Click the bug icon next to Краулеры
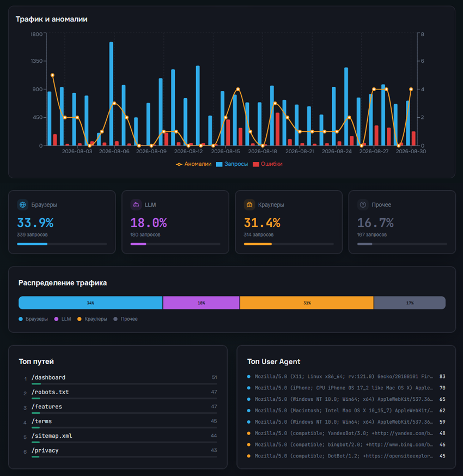 [249, 204]
